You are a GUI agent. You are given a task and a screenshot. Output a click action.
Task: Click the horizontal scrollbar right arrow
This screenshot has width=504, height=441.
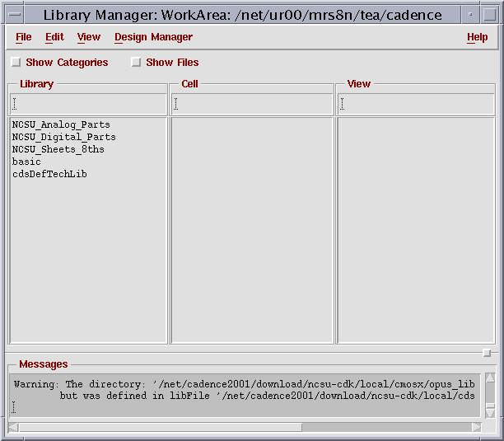pos(476,428)
